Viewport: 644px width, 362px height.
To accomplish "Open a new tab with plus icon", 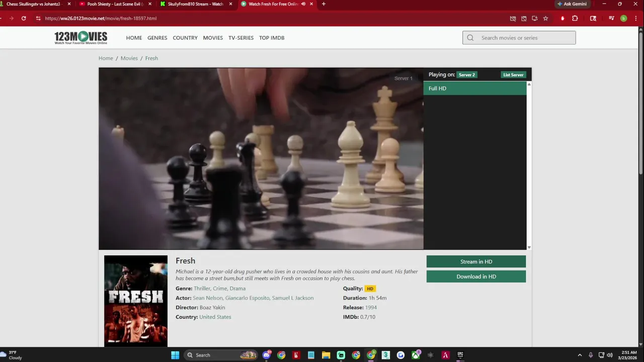I will [x=324, y=4].
